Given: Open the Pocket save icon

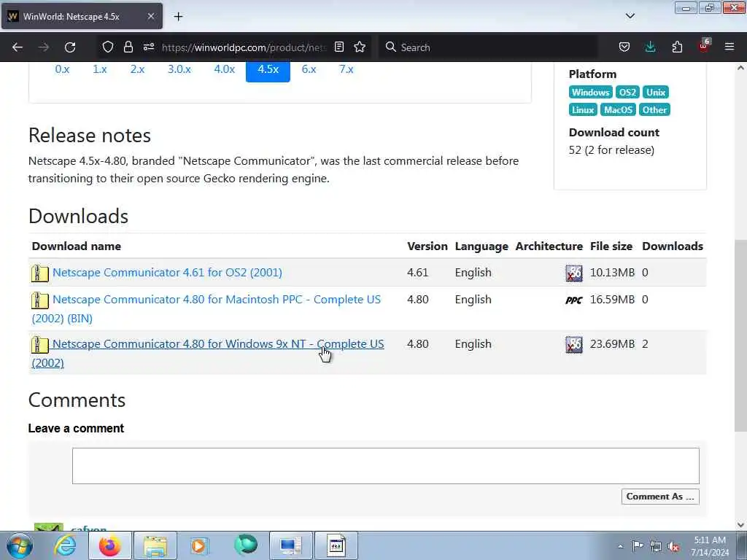Looking at the screenshot, I should click(624, 47).
